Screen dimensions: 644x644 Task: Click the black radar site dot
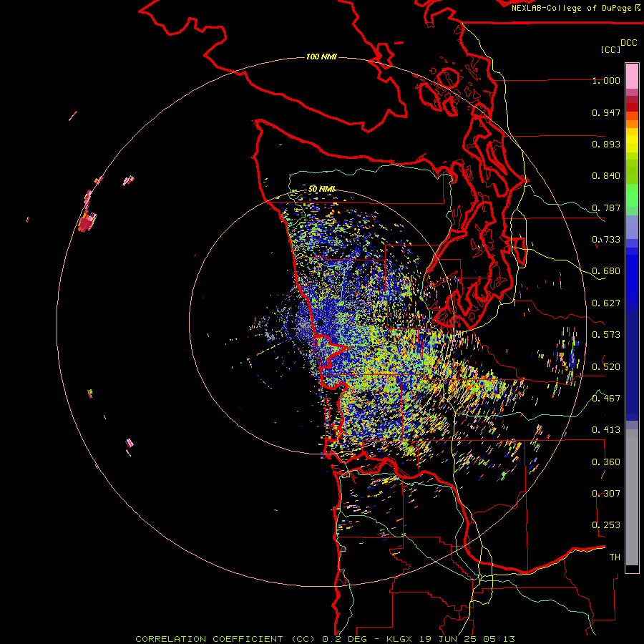pyautogui.click(x=321, y=323)
